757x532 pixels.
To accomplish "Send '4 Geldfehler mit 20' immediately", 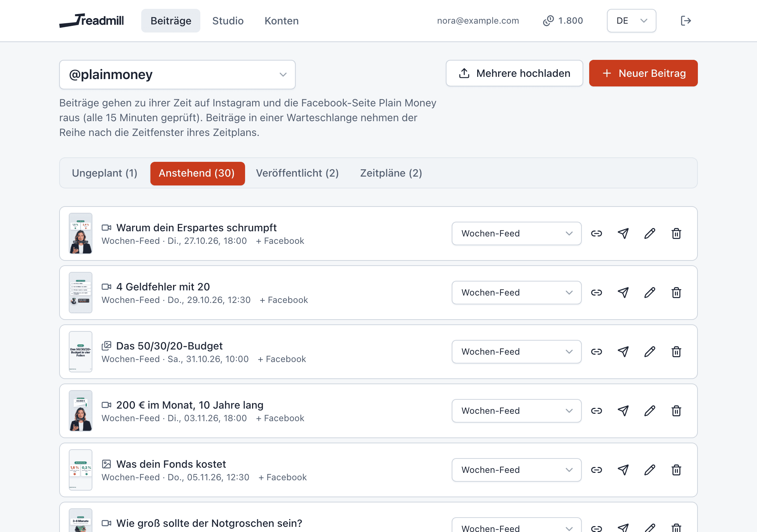I will point(623,293).
